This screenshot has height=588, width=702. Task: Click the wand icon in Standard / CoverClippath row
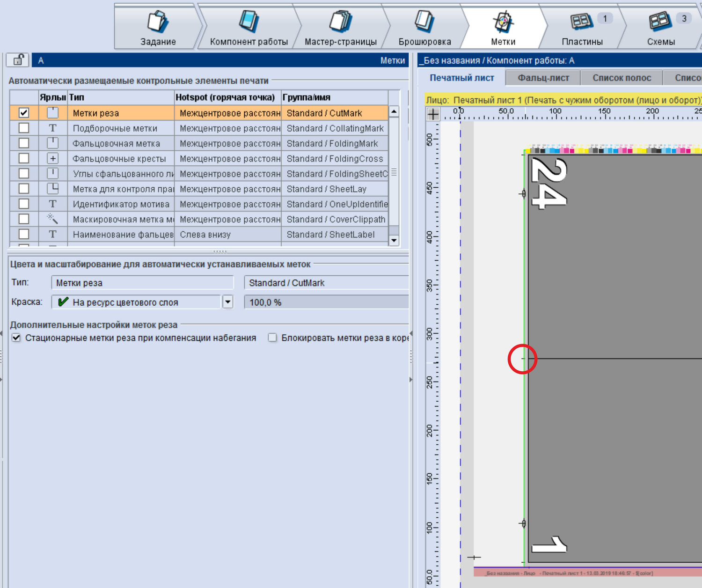coord(53,219)
